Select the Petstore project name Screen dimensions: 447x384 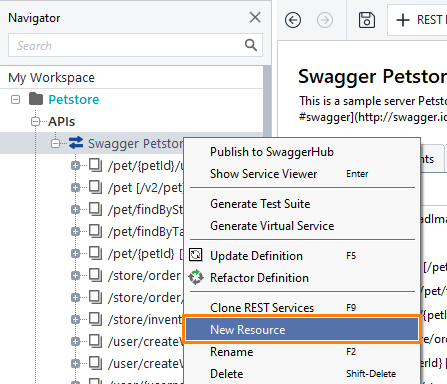pos(74,99)
